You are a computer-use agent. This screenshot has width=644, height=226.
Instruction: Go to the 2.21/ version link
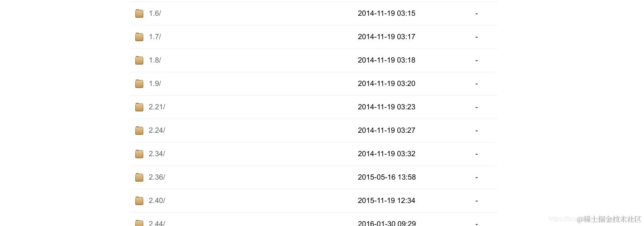tap(157, 107)
